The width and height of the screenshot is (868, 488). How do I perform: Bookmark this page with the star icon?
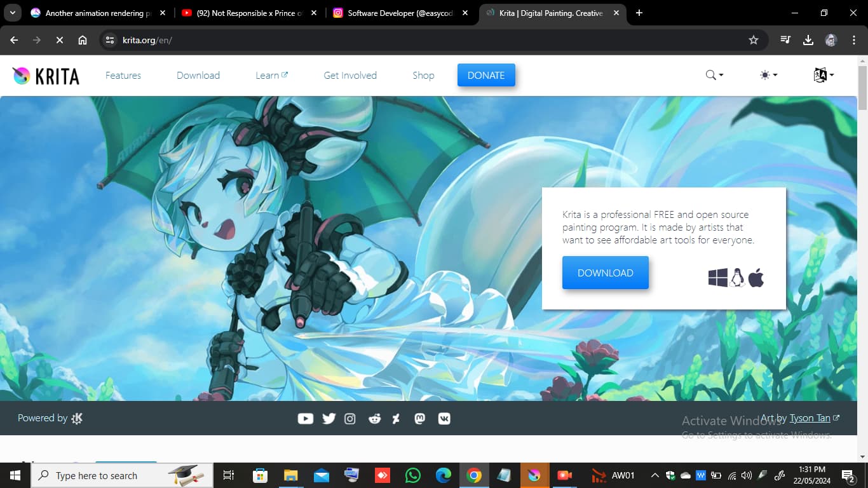pos(754,40)
